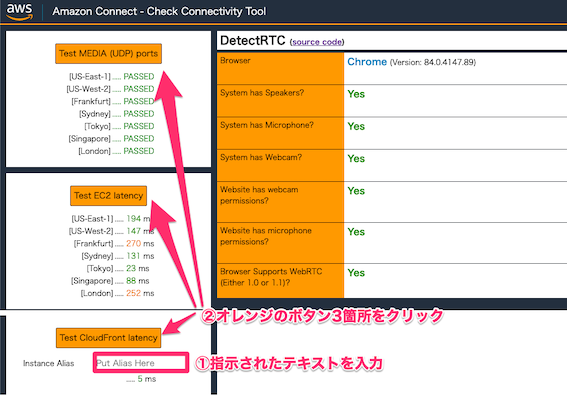Click the US-West-2 147 ms latency
Screen dimensions: 567x396
[x=111, y=231]
